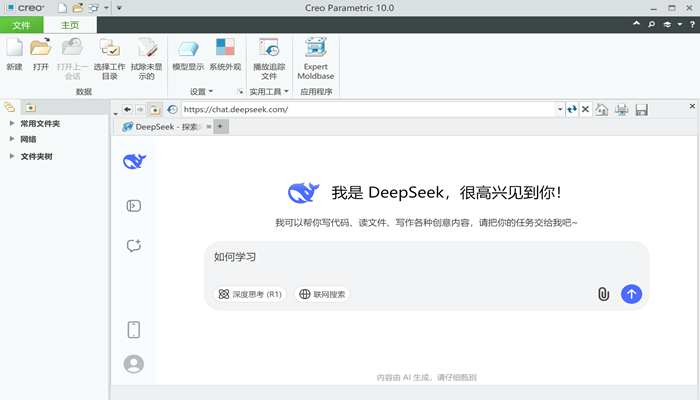This screenshot has width=700, height=400.
Task: Stop loading the browser page
Action: pyautogui.click(x=585, y=109)
